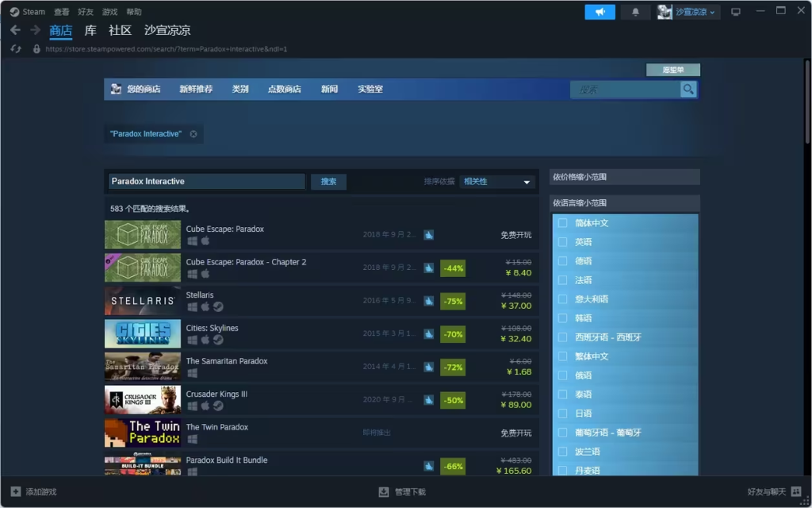812x508 pixels.
Task: Click the user avatar in title bar
Action: coord(665,12)
